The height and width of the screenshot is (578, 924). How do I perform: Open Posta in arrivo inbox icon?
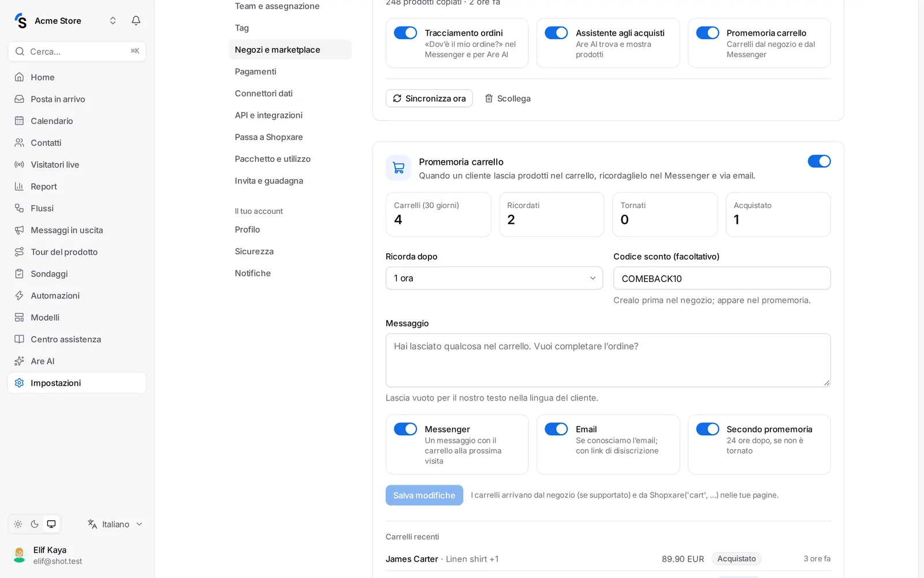(19, 99)
